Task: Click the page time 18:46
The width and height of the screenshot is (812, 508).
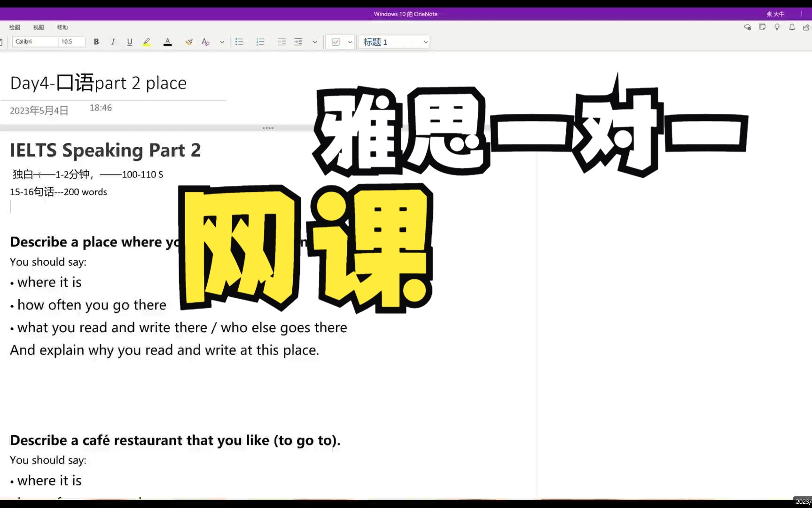Action: click(101, 108)
